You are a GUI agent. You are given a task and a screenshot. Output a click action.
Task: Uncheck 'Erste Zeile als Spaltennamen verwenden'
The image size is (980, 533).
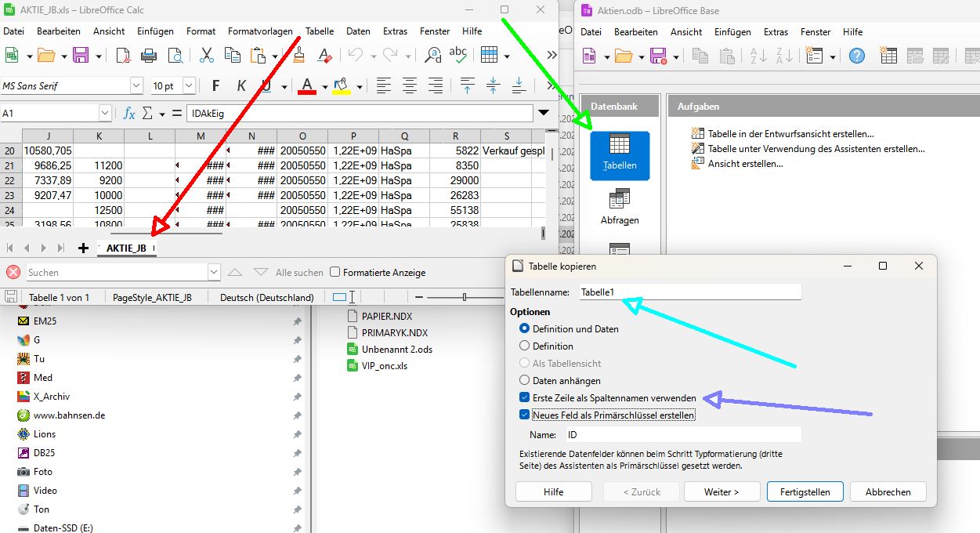(x=525, y=398)
